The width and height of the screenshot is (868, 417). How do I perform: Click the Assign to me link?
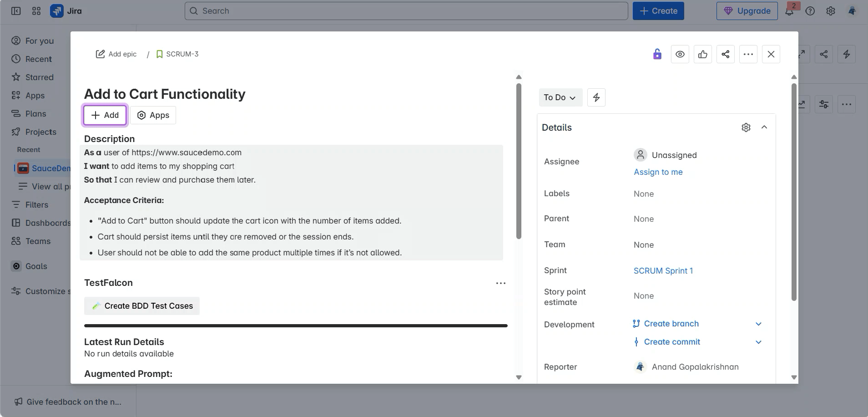tap(658, 172)
